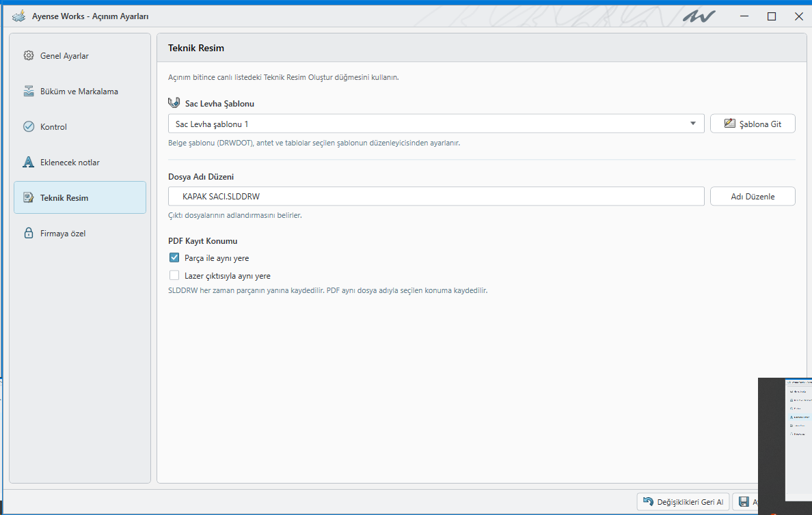Image resolution: width=812 pixels, height=515 pixels.
Task: Click the 'Teknik Resim' panel heading
Action: click(196, 48)
